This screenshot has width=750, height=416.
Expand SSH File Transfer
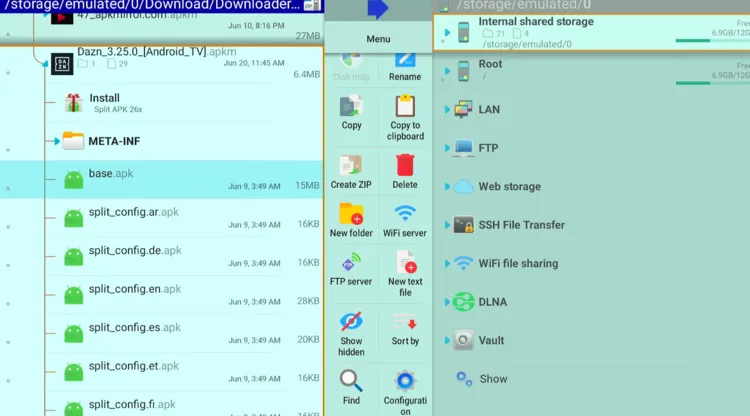447,225
